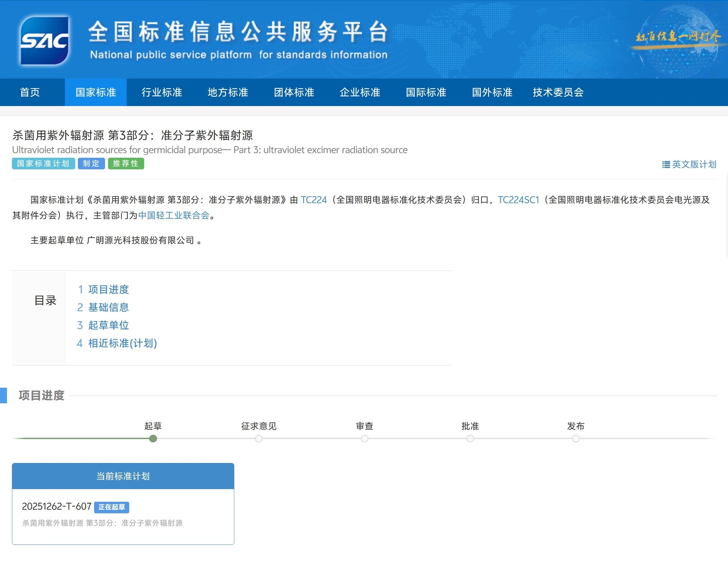The height and width of the screenshot is (568, 728).
Task: Follow the TC224 committee link
Action: (314, 200)
